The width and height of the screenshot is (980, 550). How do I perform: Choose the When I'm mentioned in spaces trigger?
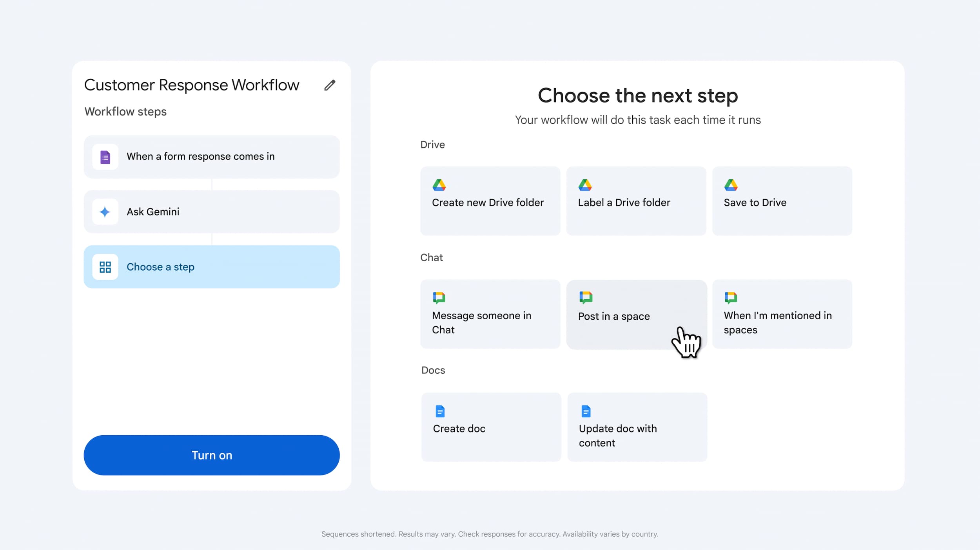coord(782,314)
